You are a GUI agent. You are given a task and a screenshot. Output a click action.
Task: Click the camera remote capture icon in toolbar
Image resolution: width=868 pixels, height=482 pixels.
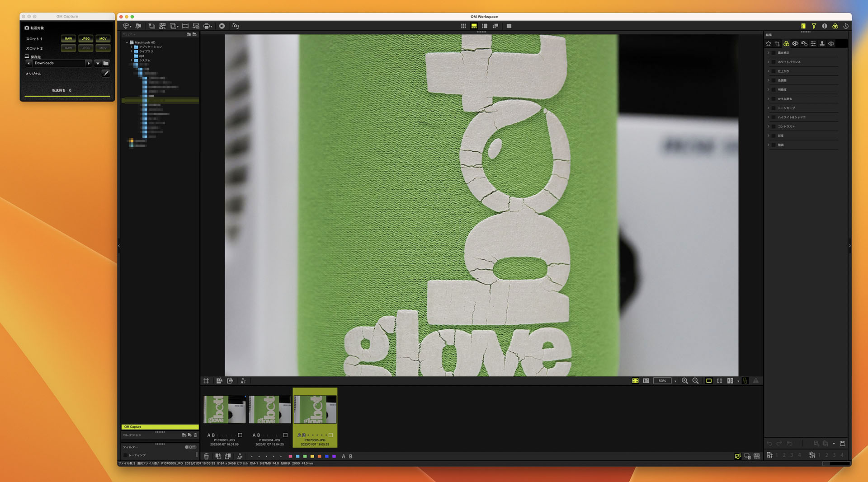[236, 26]
